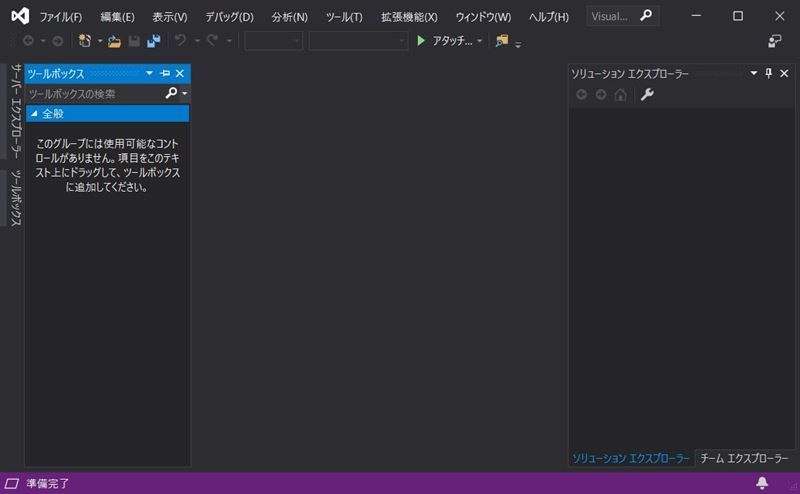Click the navigate backward toolbar icon
This screenshot has height=494, width=800.
[28, 40]
